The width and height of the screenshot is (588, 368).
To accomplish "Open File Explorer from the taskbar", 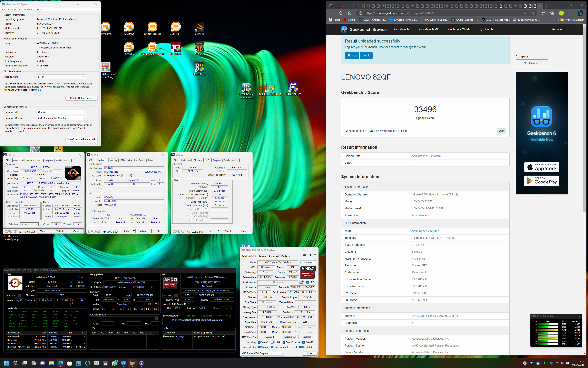I will (51, 363).
